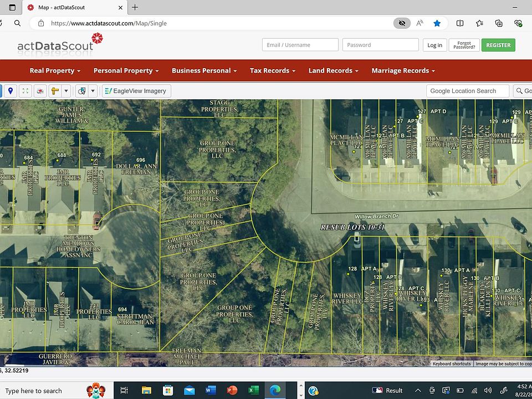This screenshot has width=532, height=399.
Task: Click the tab actions menu icon
Action: [12, 7]
